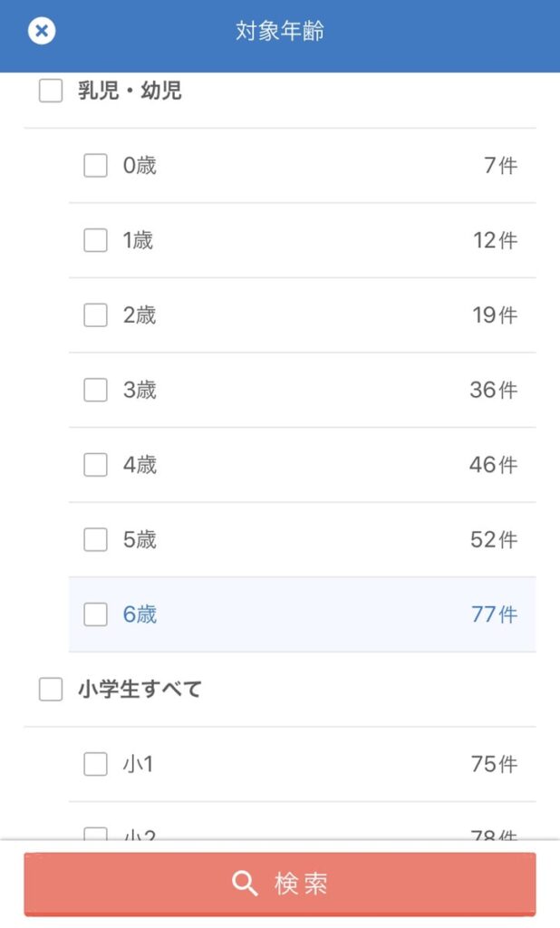
Task: Check the 乳児・幼児 group checkbox
Action: [x=51, y=91]
